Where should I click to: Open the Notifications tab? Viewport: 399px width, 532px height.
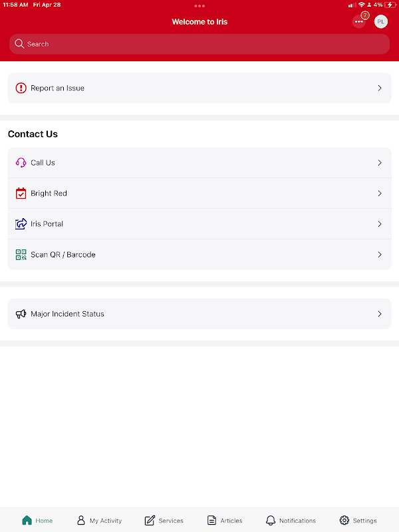[x=291, y=520]
